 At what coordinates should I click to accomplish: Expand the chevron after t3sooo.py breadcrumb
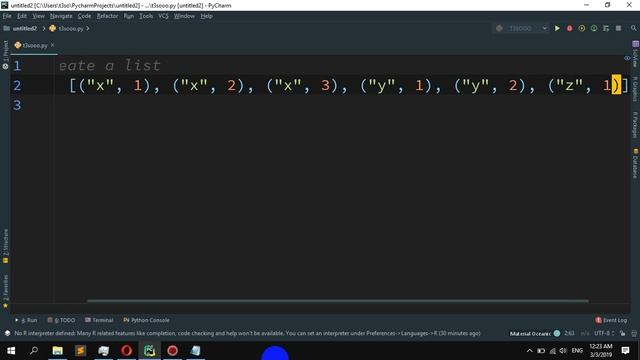pos(88,29)
